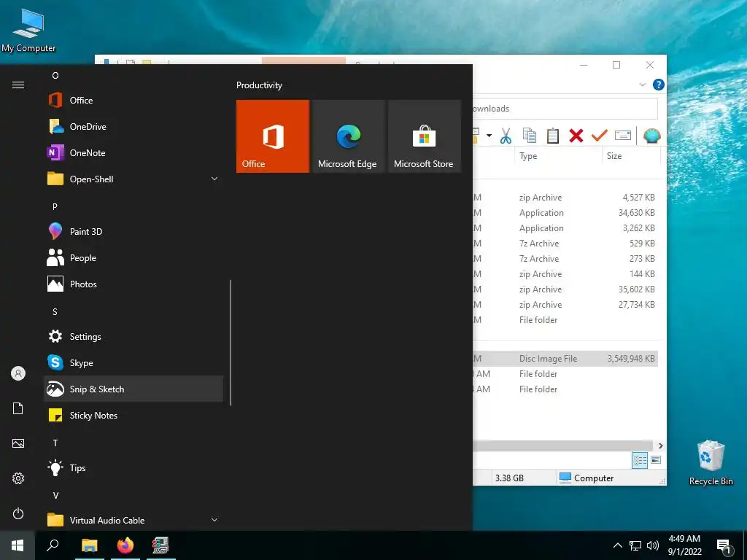Open Snip & Sketch

pyautogui.click(x=133, y=389)
